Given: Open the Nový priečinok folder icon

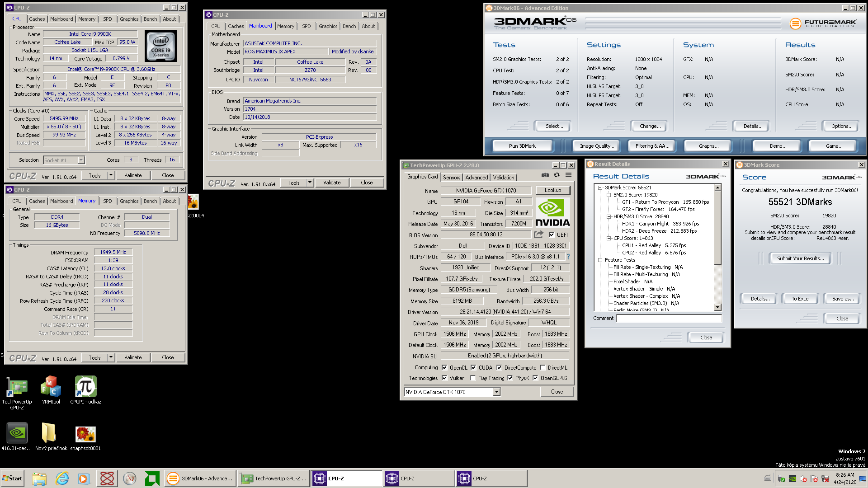Looking at the screenshot, I should coord(51,436).
